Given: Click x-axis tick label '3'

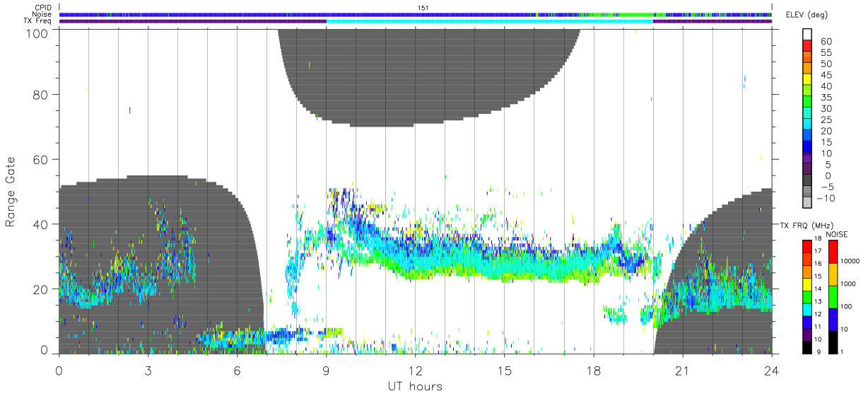Looking at the screenshot, I should [x=148, y=371].
